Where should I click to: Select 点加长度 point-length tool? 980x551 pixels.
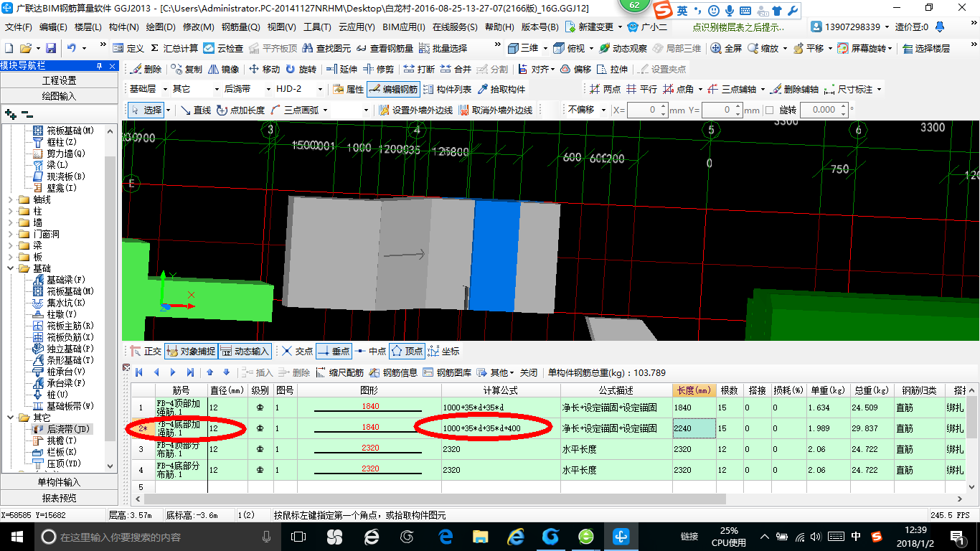coord(240,110)
